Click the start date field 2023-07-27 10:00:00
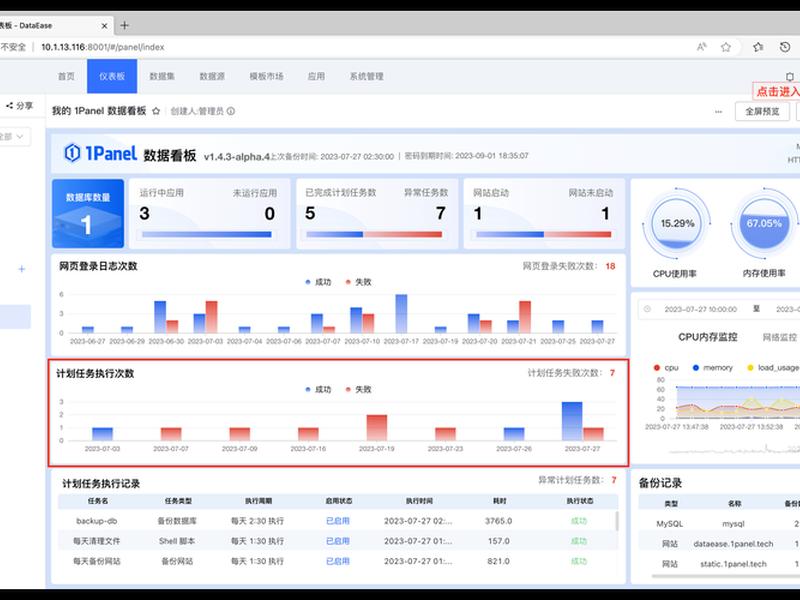Viewport: 800px width, 600px height. (701, 309)
